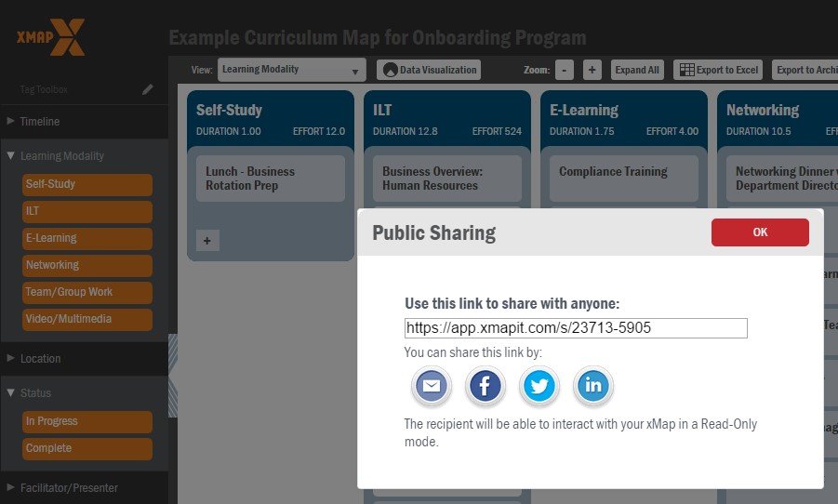838x504 pixels.
Task: Select Complete status tag
Action: (x=87, y=449)
